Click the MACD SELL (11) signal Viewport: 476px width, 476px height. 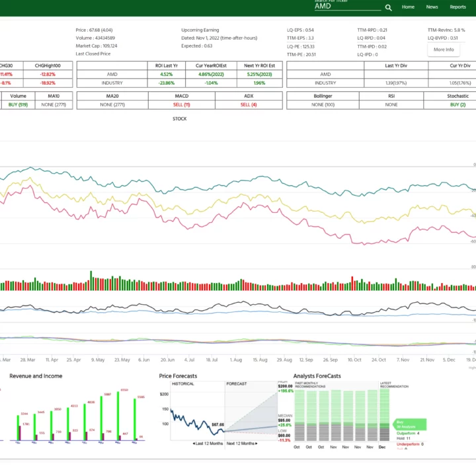tap(182, 104)
